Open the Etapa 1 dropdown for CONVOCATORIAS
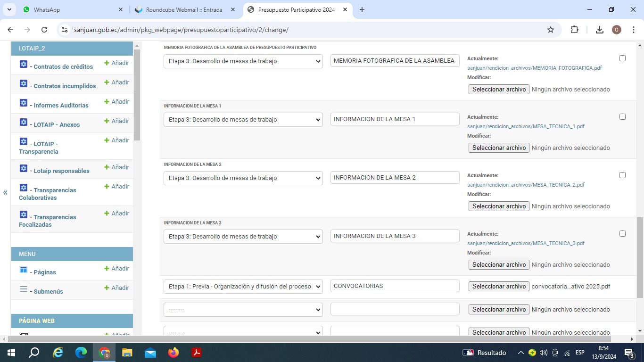This screenshot has width=644, height=362. [243, 286]
